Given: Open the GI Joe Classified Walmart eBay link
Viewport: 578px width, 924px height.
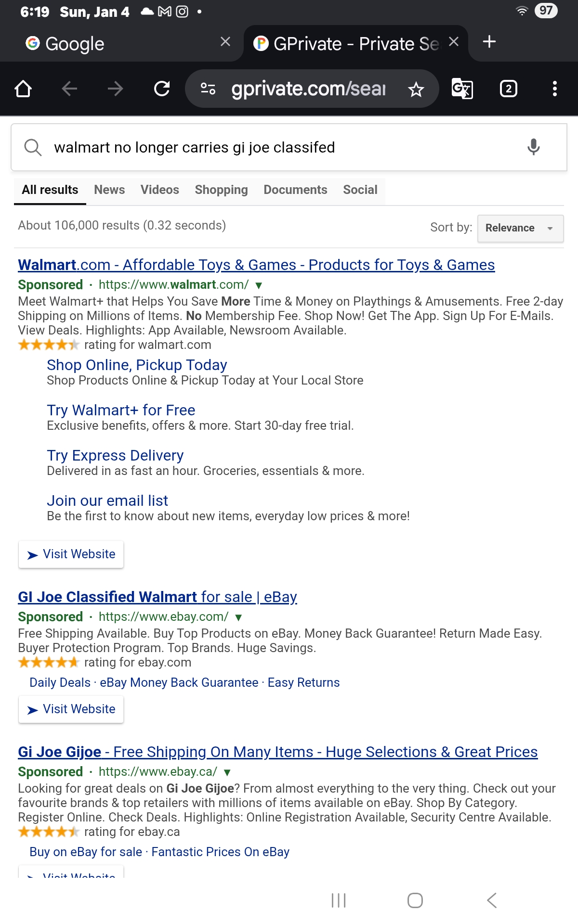Looking at the screenshot, I should [157, 597].
